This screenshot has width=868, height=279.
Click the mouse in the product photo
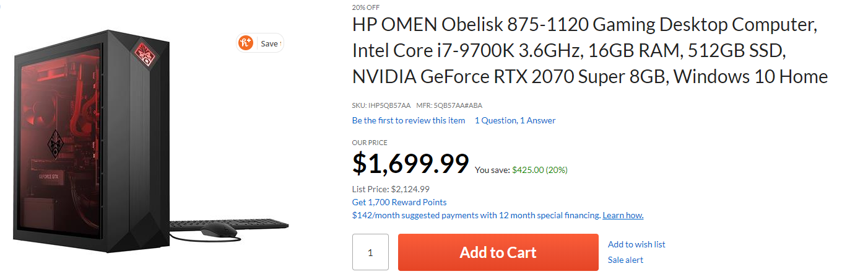tap(219, 232)
